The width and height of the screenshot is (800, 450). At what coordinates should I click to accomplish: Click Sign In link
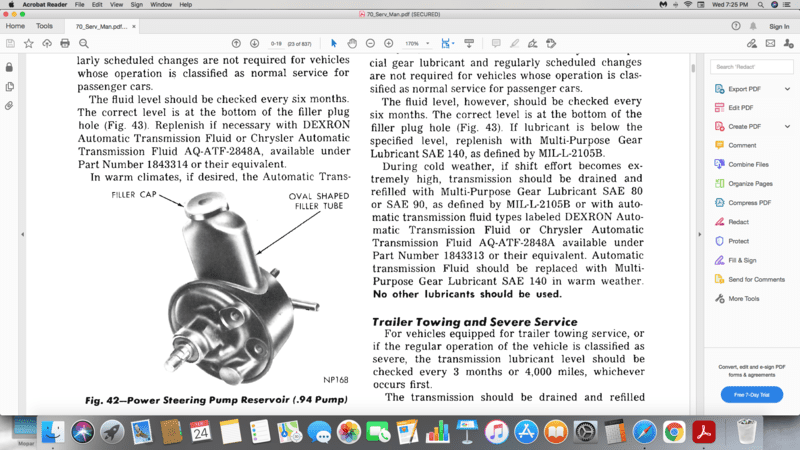779,26
